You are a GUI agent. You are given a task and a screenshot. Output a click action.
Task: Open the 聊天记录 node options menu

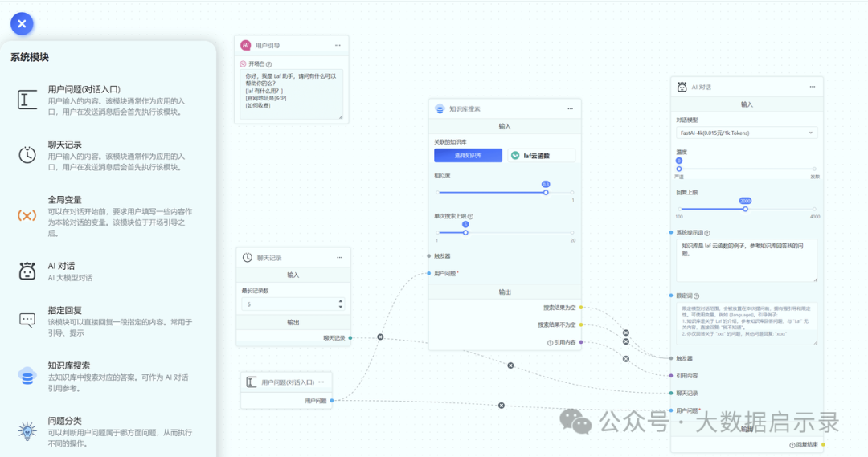pos(339,257)
